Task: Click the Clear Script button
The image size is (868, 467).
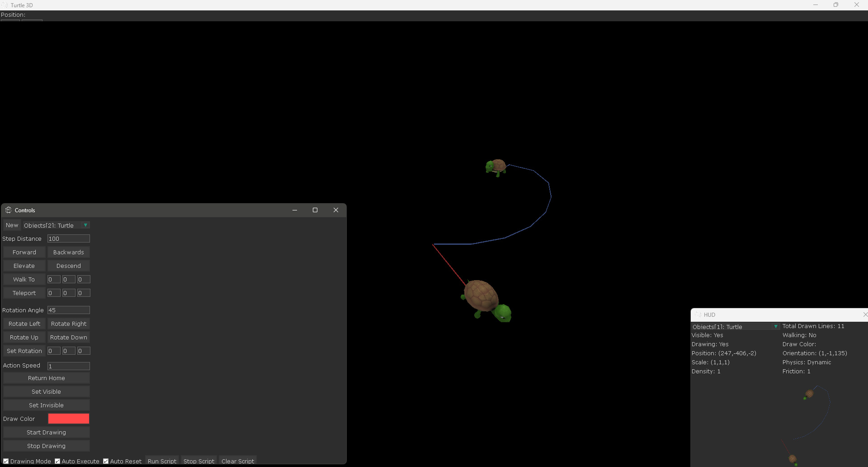Action: tap(238, 461)
